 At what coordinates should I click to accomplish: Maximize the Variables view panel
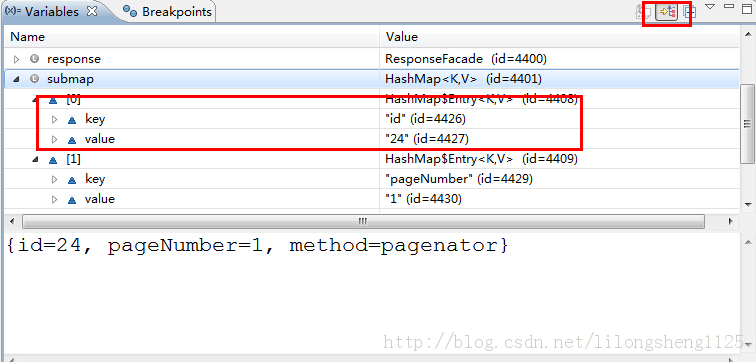[x=747, y=8]
